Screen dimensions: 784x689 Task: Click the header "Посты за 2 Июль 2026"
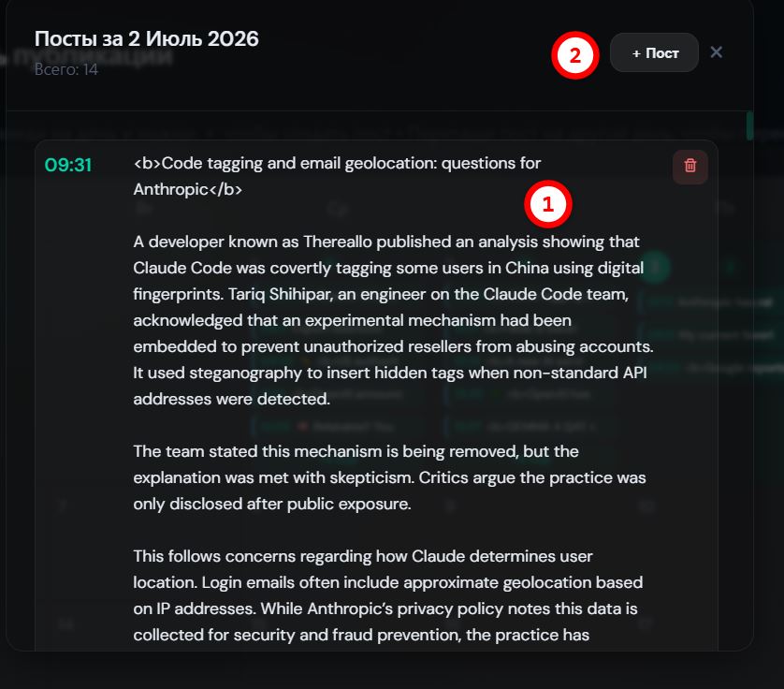click(147, 39)
